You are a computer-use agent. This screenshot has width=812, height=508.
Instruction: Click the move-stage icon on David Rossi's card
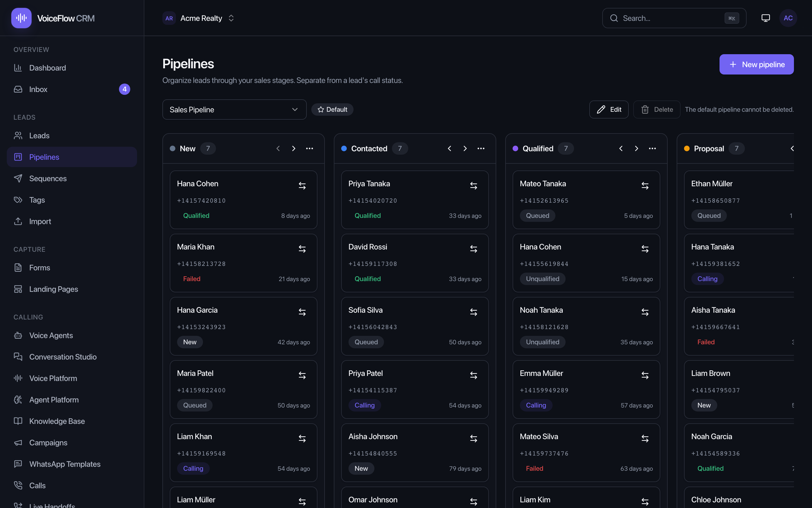(473, 249)
